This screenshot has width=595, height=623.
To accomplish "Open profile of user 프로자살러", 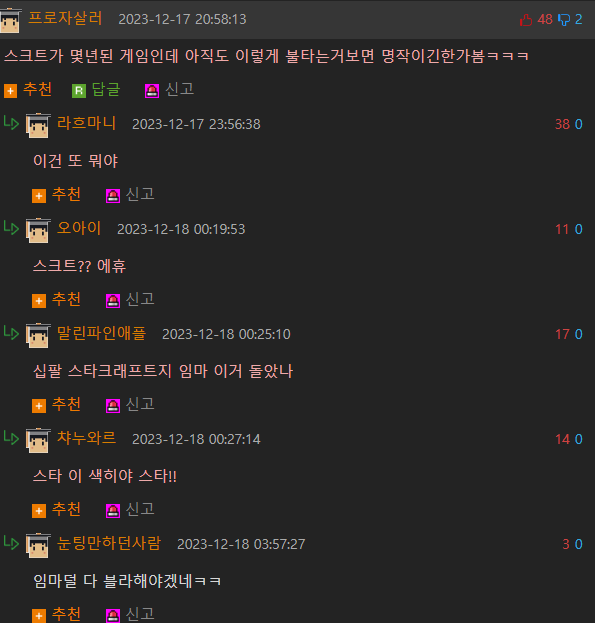I will 66,18.
